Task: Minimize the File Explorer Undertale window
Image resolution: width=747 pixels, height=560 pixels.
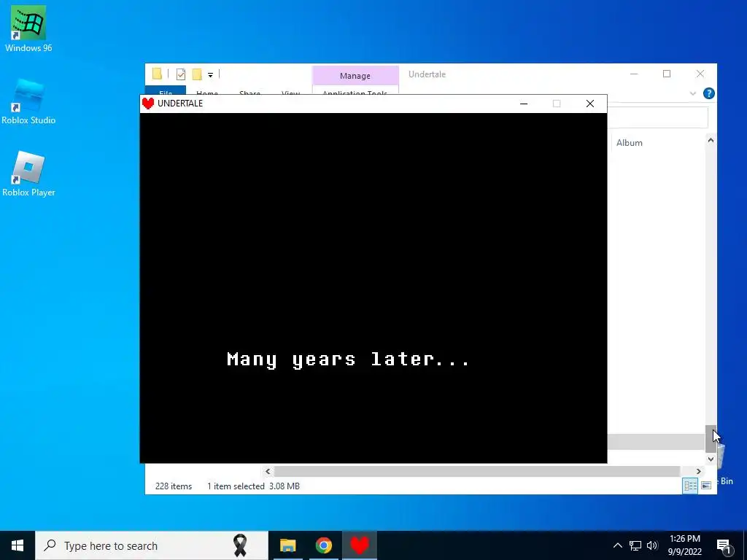Action: click(634, 74)
